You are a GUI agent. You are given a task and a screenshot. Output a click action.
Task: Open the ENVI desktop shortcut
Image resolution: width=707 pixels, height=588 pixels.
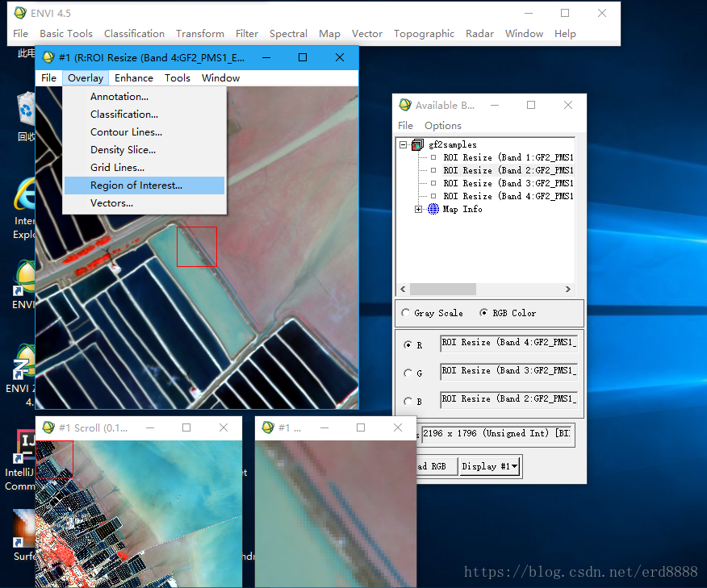click(25, 277)
